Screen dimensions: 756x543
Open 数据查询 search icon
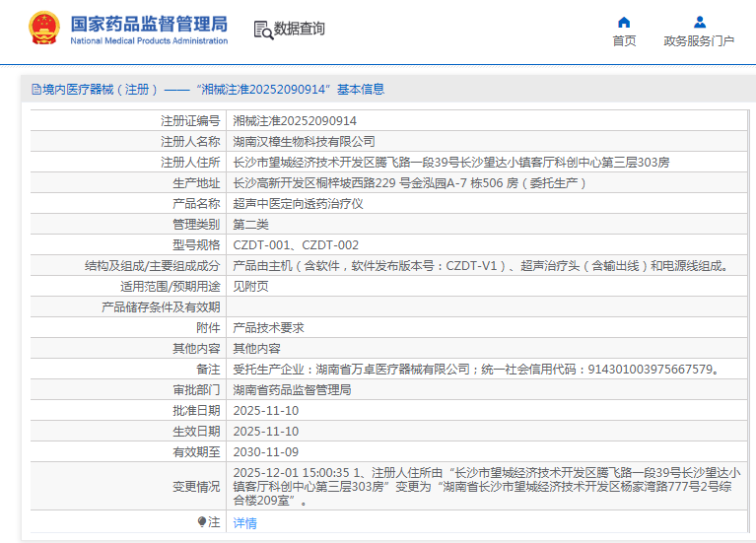[263, 31]
